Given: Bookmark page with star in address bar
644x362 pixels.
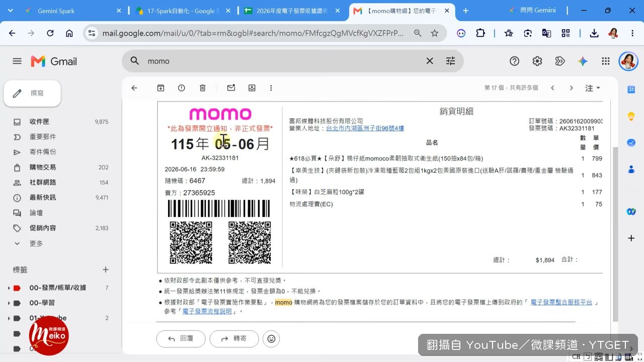Looking at the screenshot, I should (x=435, y=33).
